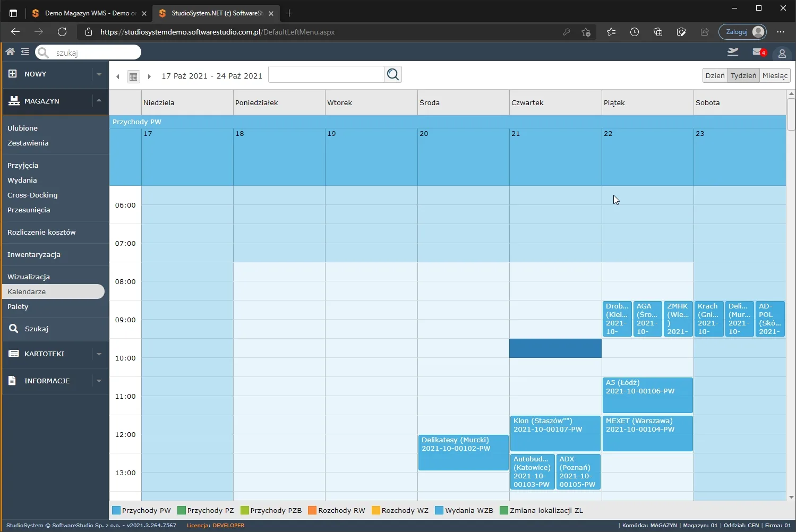Click the Przychody PZ green legend swatch
This screenshot has height=532, width=796.
click(182, 510)
